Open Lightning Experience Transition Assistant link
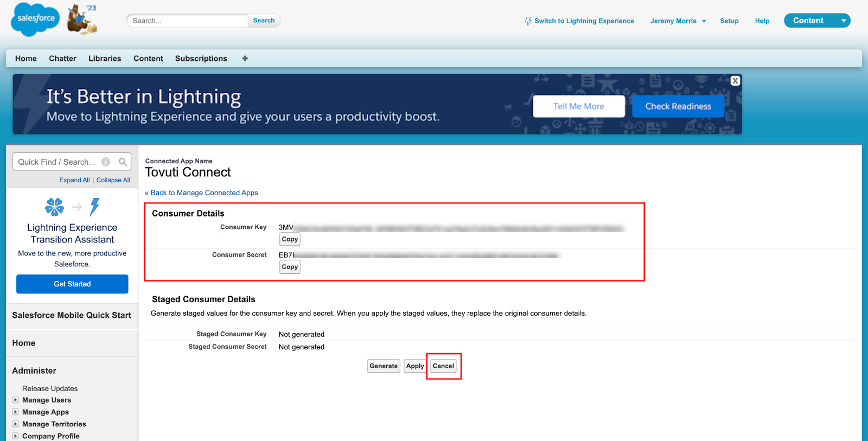The width and height of the screenshot is (868, 441). pyautogui.click(x=72, y=233)
